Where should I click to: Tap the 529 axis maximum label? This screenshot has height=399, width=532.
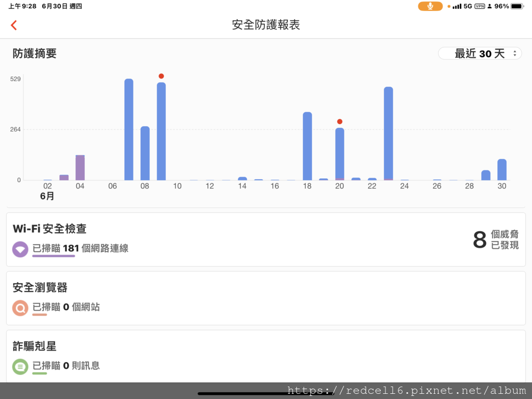click(x=15, y=79)
